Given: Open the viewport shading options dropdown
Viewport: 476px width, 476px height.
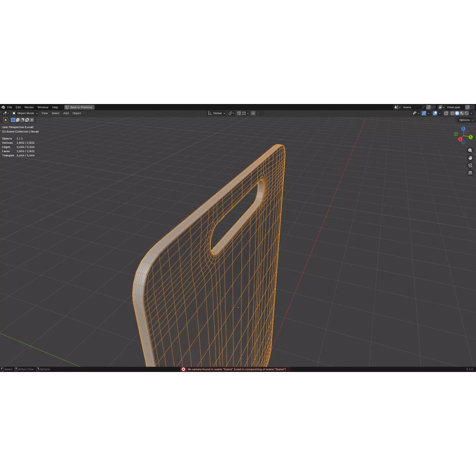Looking at the screenshot, I should [471, 113].
